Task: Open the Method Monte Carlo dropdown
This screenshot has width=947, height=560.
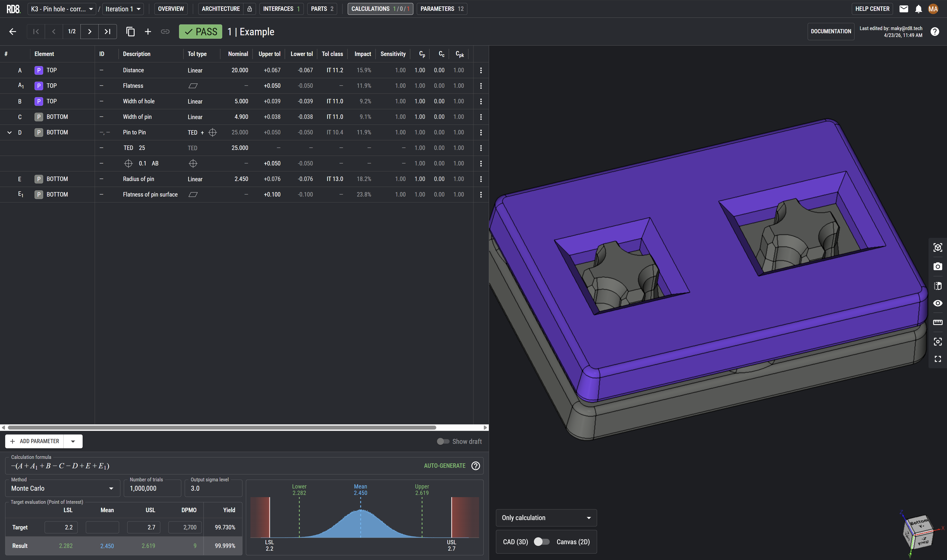Action: (x=63, y=488)
